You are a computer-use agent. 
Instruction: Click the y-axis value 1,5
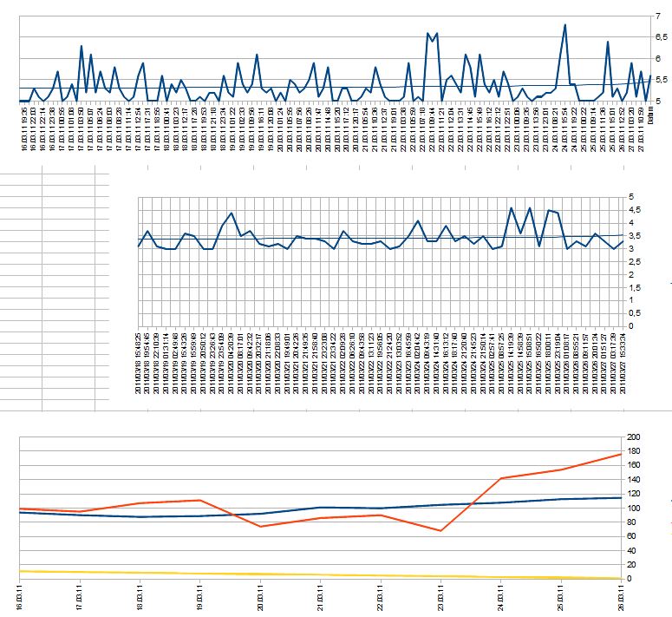(635, 288)
